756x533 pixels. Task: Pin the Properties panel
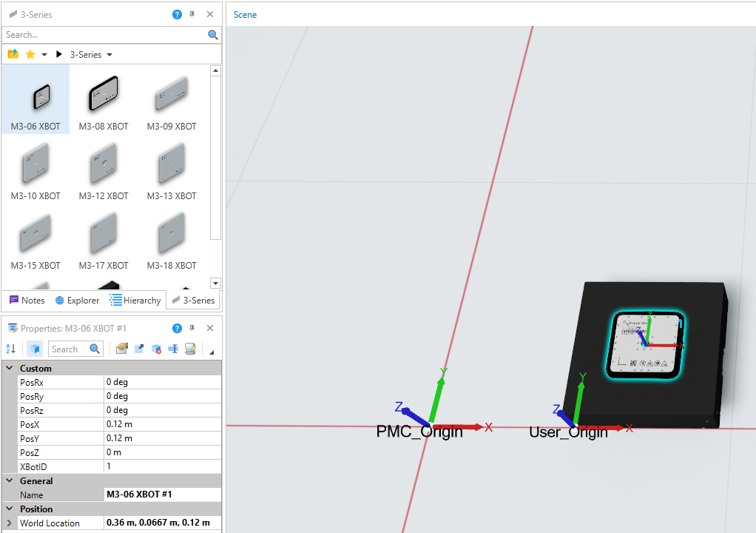192,328
